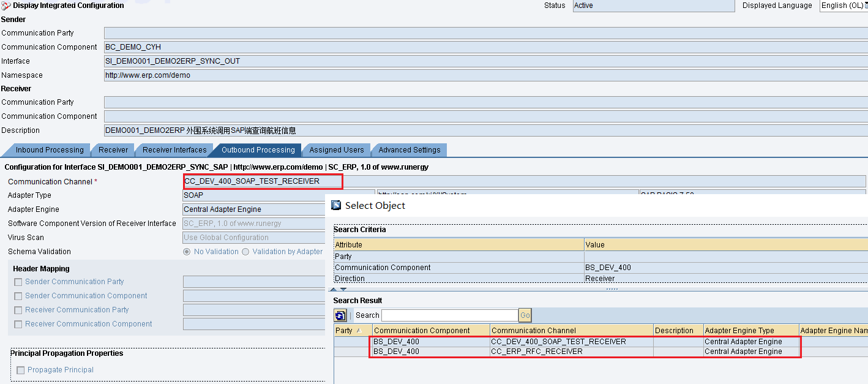
Task: Click the Select Object dialog title icon
Action: pyautogui.click(x=336, y=205)
